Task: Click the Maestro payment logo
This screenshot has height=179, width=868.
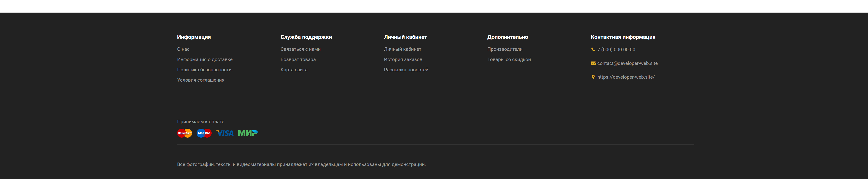Action: pos(204,133)
